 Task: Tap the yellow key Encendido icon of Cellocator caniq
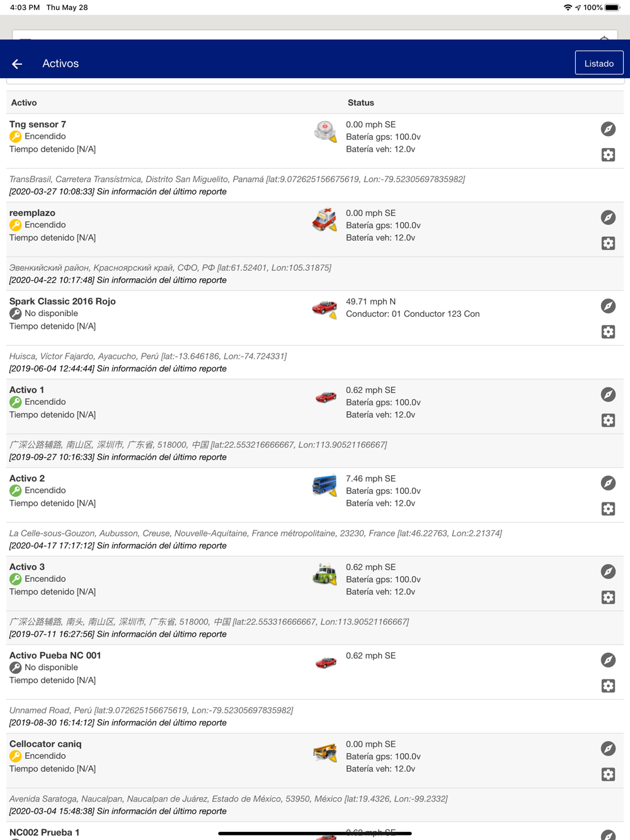16,756
